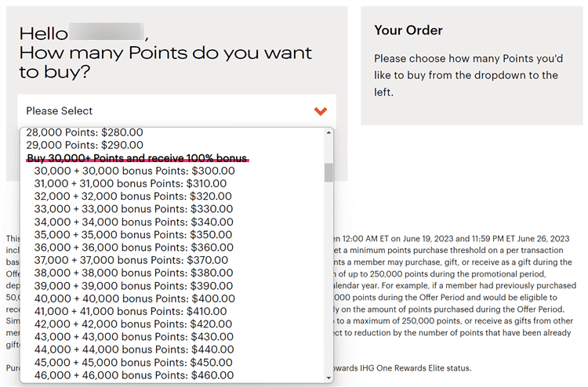Image resolution: width=588 pixels, height=387 pixels.
Task: Select 45,000 + 45,000 bonus Points: $450.00
Action: click(x=134, y=362)
